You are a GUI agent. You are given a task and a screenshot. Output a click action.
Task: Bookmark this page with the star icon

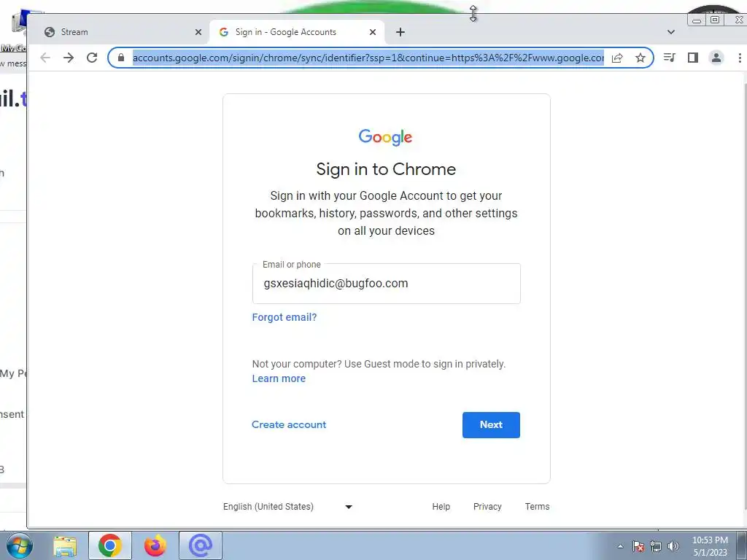(x=640, y=58)
